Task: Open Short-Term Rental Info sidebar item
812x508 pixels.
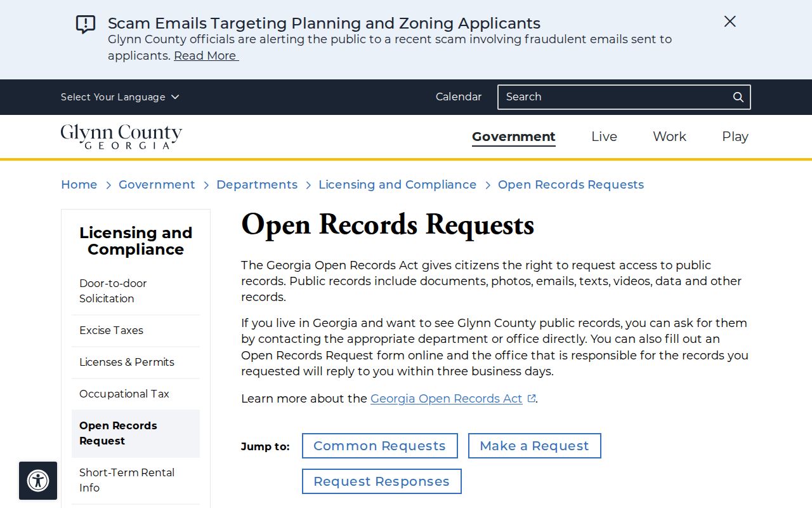Action: pyautogui.click(x=136, y=480)
